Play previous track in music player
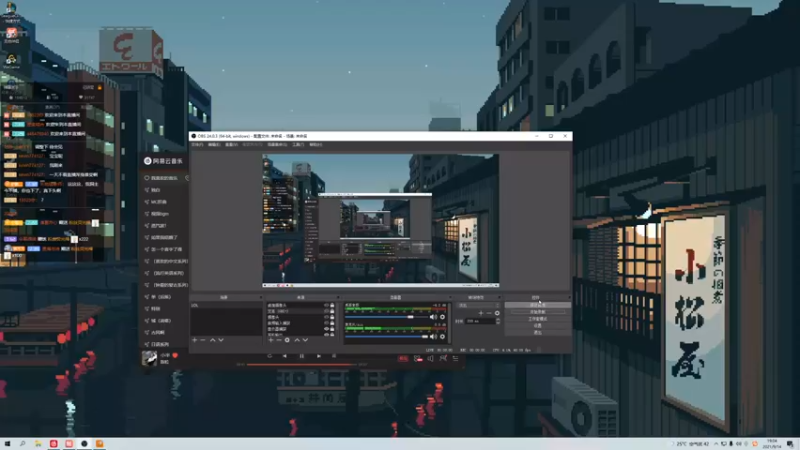Viewport: 800px width, 450px height. coord(285,356)
